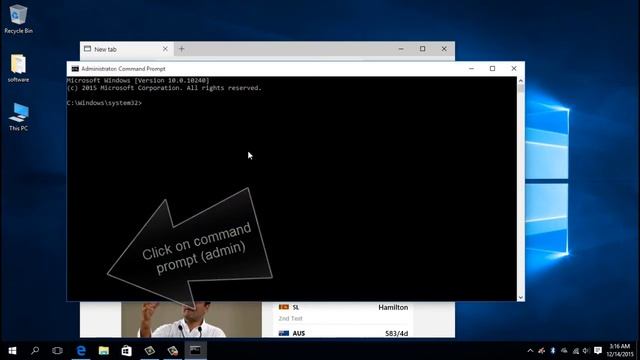
Task: Click the SL team row in Edge
Action: 343,307
